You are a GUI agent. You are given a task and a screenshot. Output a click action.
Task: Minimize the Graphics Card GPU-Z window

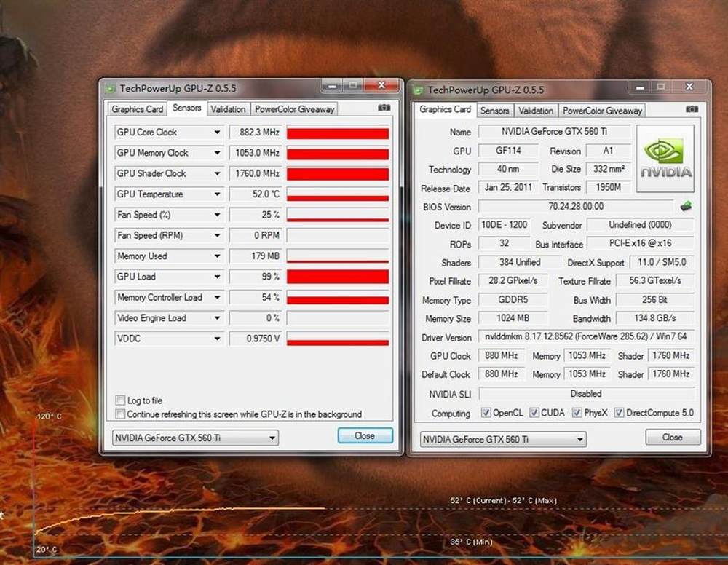pos(640,87)
